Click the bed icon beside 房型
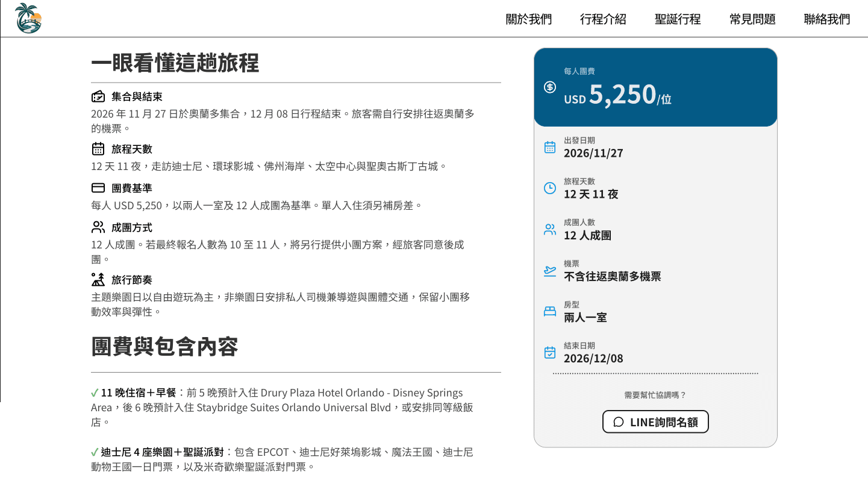This screenshot has height=489, width=868. (x=550, y=312)
